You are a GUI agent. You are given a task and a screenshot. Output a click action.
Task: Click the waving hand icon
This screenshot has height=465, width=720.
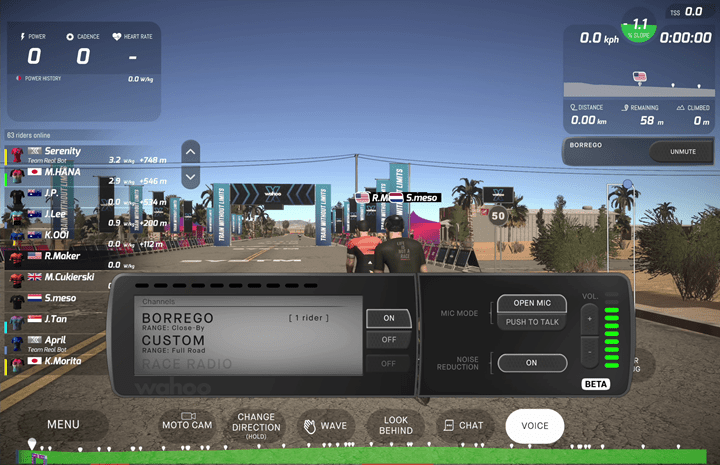click(x=310, y=426)
